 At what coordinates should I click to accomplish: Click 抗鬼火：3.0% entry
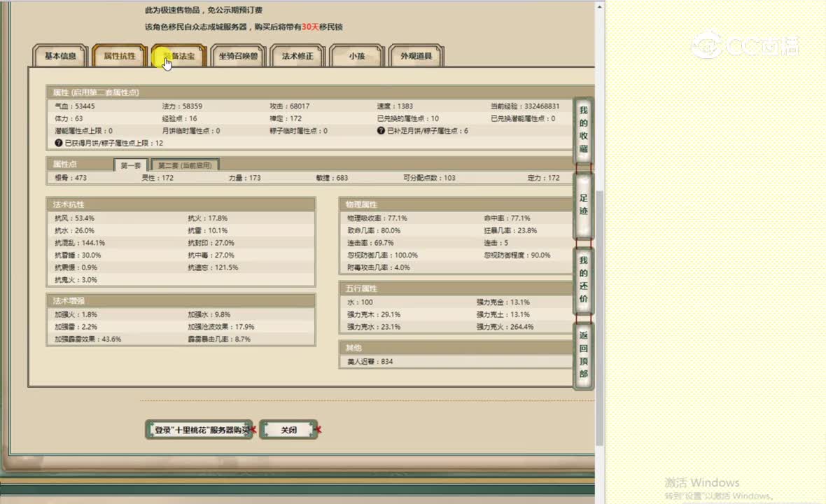tap(76, 279)
